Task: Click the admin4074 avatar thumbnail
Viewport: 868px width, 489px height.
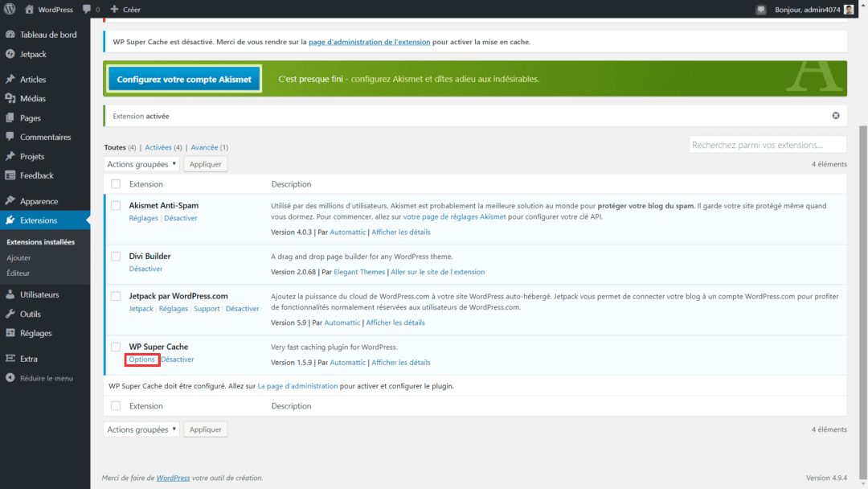Action: (849, 10)
